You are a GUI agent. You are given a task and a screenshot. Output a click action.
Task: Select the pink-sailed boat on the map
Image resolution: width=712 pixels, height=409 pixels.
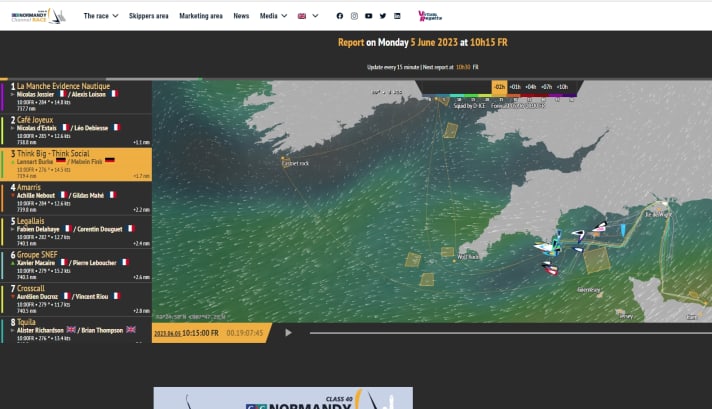tap(600, 227)
